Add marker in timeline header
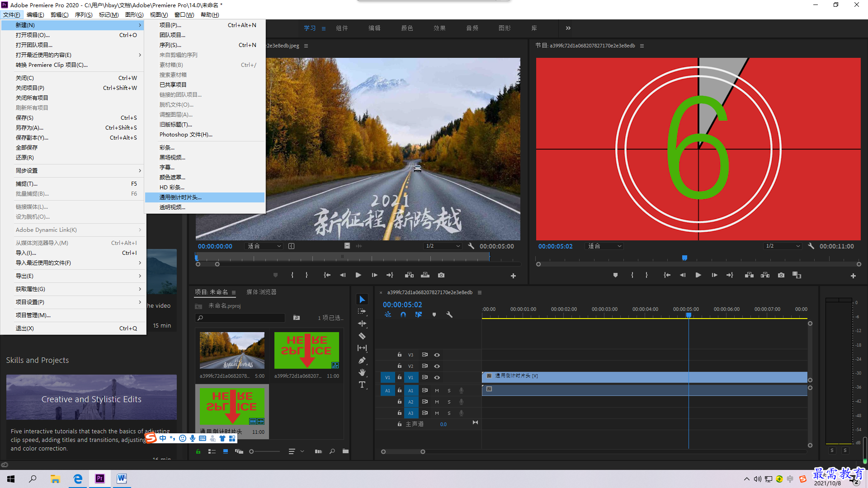This screenshot has height=488, width=868. (434, 315)
